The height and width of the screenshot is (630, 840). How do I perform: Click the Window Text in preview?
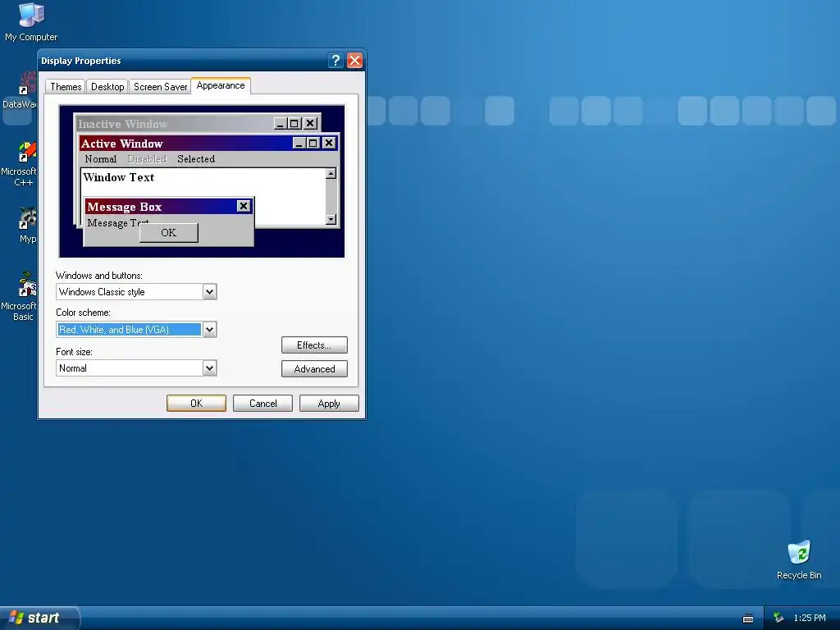click(119, 177)
